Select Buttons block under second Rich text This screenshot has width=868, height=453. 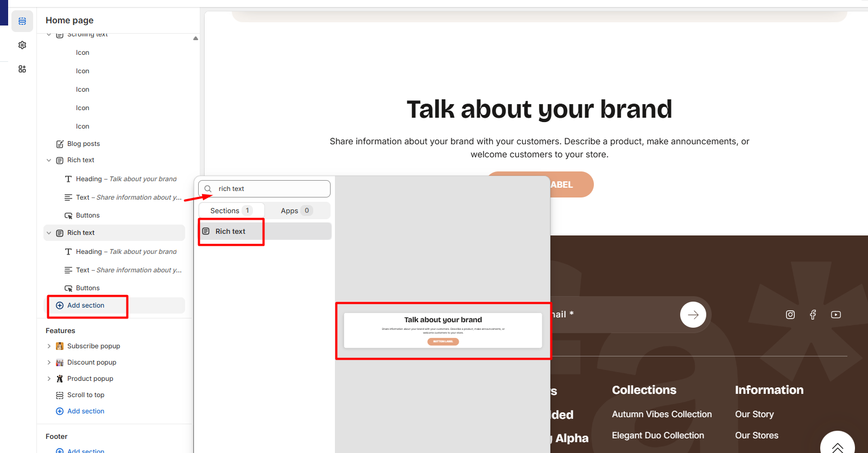click(87, 288)
